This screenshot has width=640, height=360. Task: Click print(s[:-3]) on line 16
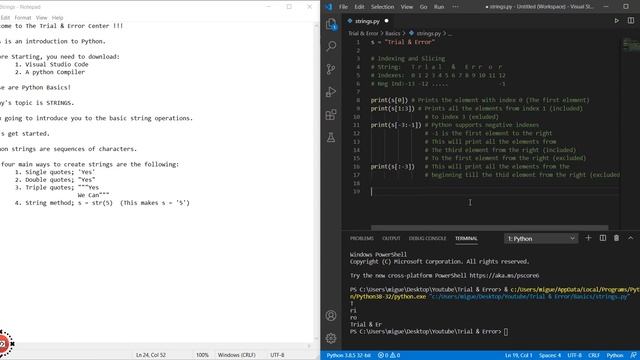(392, 167)
